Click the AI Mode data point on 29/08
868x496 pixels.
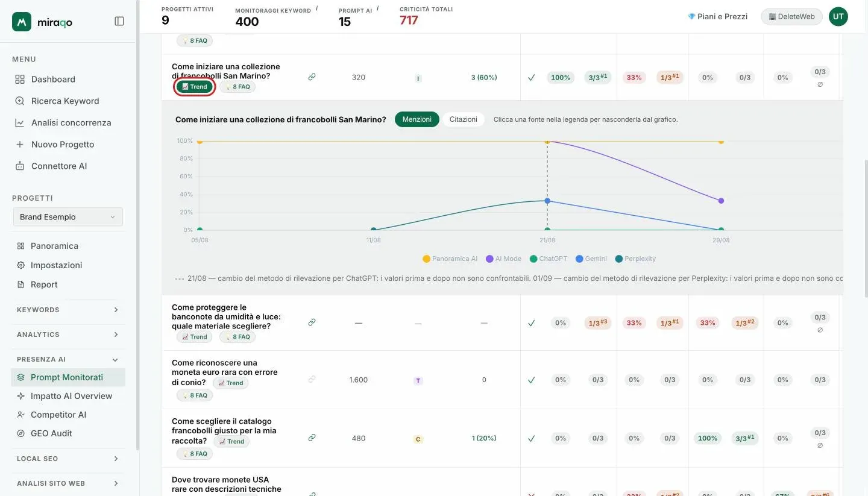coord(721,201)
